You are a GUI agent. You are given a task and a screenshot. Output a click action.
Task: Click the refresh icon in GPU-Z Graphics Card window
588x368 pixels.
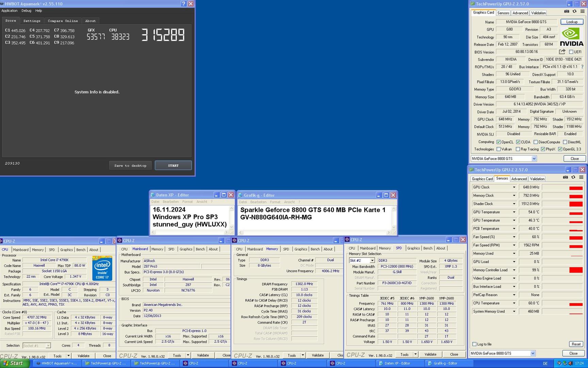(x=574, y=11)
